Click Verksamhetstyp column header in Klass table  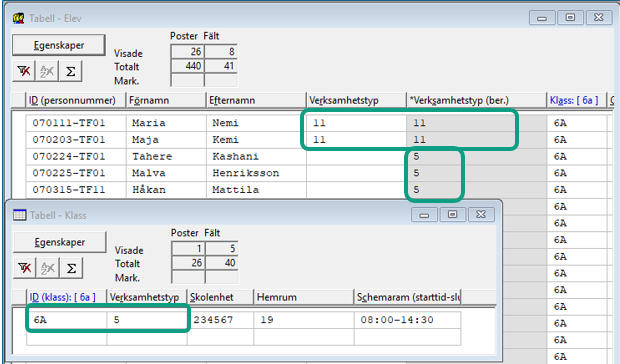click(147, 297)
